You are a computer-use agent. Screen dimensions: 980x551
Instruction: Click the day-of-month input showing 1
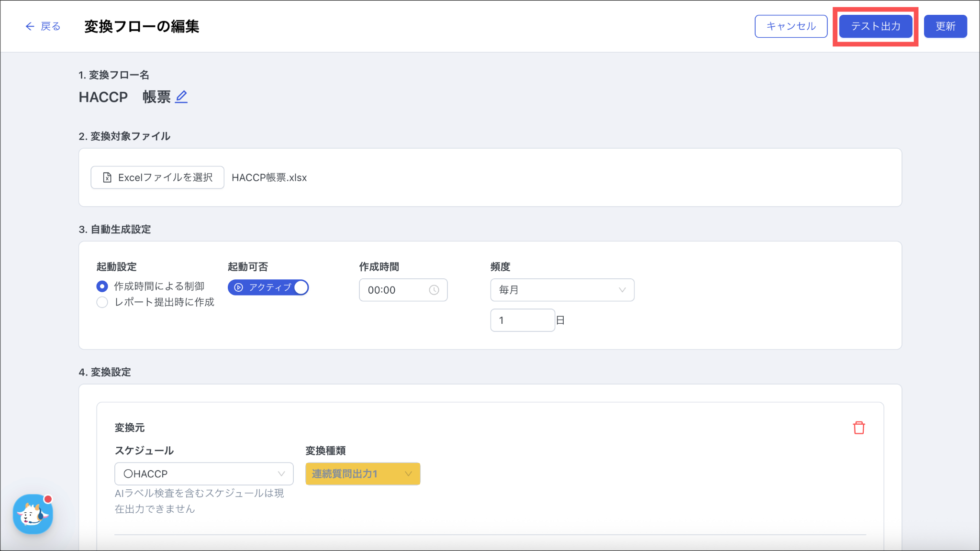click(522, 320)
